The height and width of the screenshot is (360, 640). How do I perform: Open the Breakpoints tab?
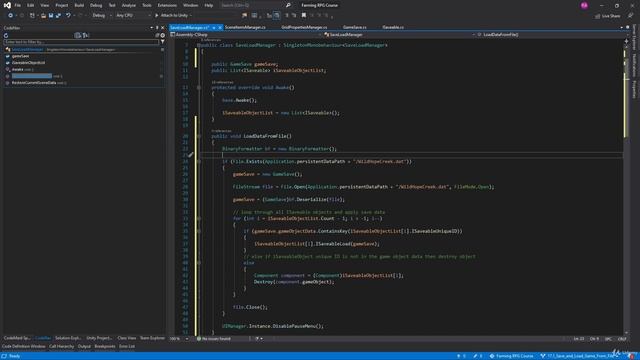click(x=105, y=346)
